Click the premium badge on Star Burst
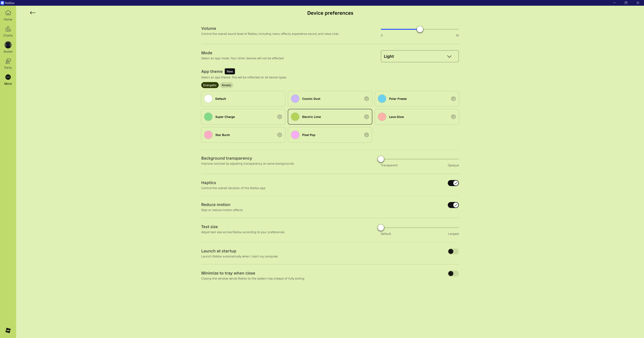This screenshot has width=644, height=338. pyautogui.click(x=280, y=135)
